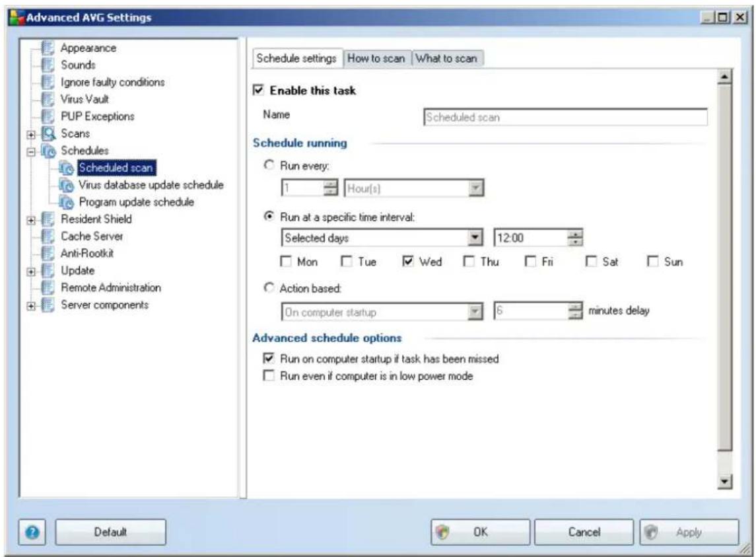Check the Tue day checkbox
The height and width of the screenshot is (557, 756).
(x=347, y=262)
